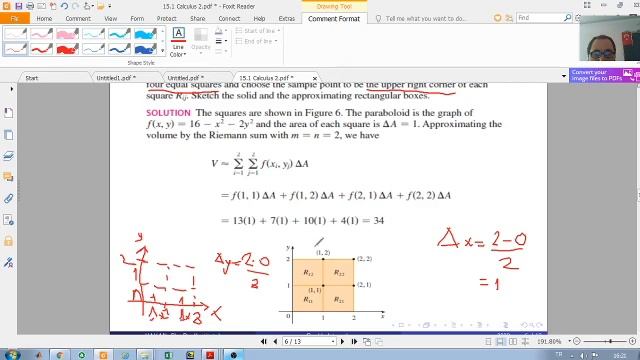Open the Digital Signatures panel in sidebar
This screenshot has width=640, height=360.
(9, 262)
